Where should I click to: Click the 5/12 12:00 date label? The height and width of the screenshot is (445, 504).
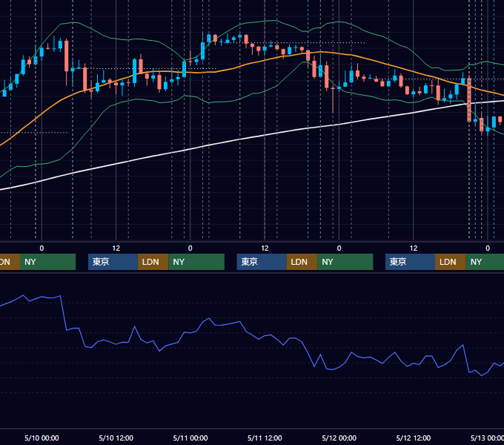click(x=414, y=438)
